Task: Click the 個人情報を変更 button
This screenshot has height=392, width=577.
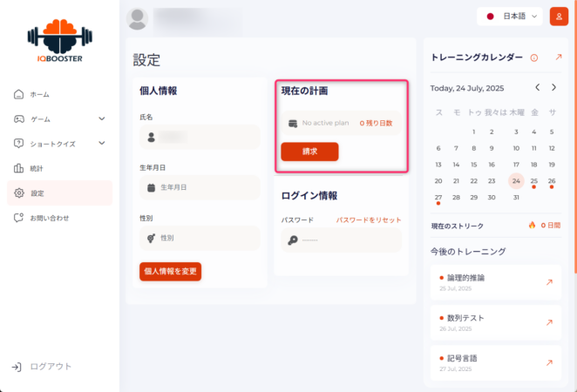Action: pyautogui.click(x=170, y=272)
